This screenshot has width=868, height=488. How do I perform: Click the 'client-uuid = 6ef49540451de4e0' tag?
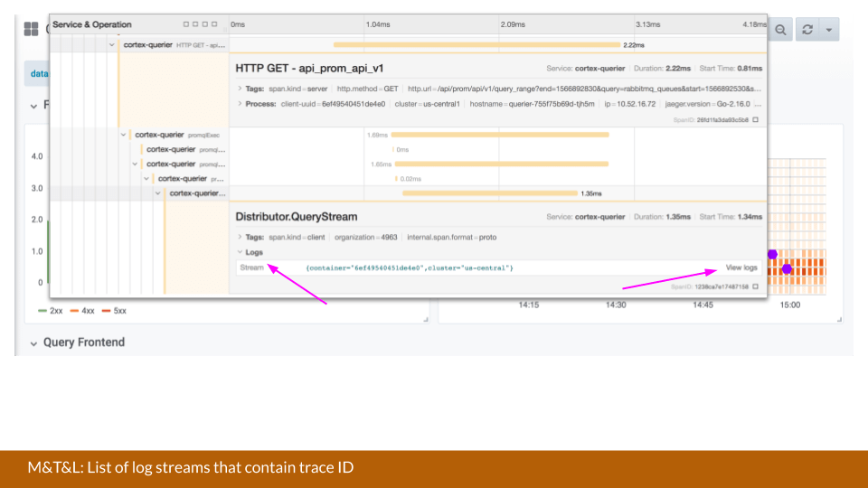click(333, 103)
